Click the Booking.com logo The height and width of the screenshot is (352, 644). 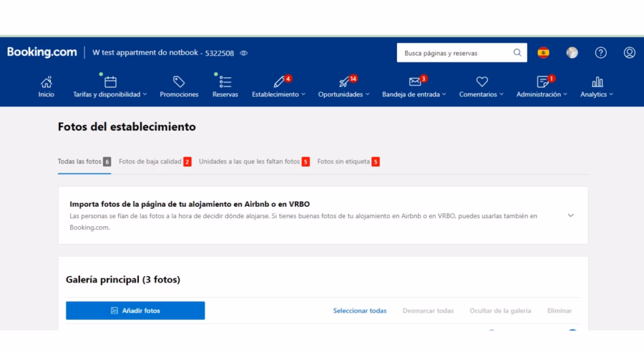(x=42, y=53)
